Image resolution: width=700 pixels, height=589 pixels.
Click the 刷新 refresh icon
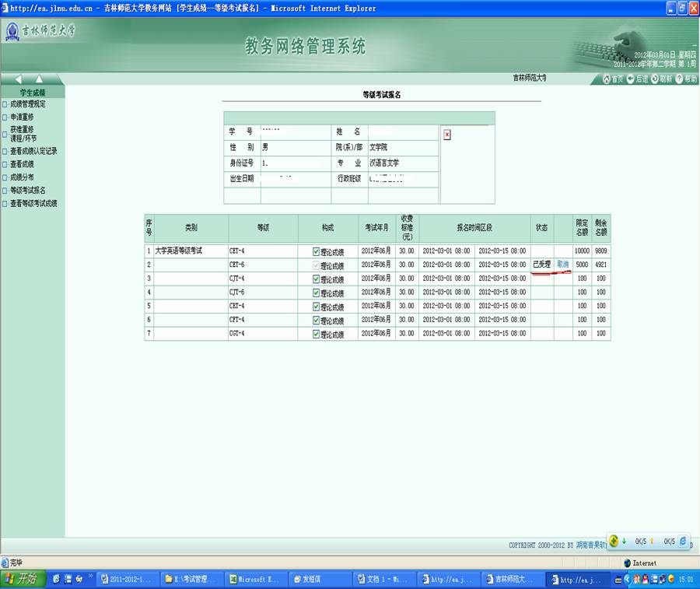tap(655, 79)
